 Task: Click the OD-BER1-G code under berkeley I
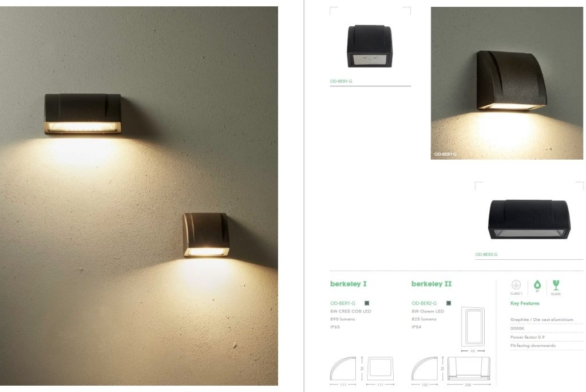point(342,303)
